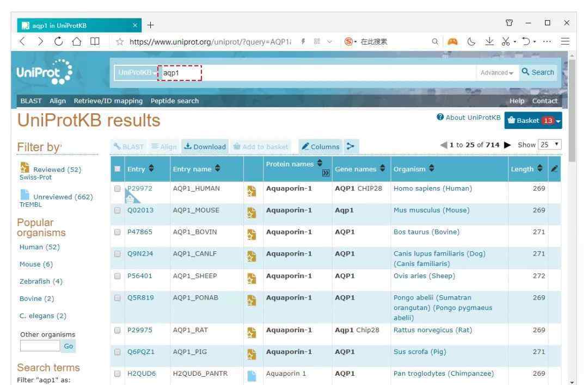Sort by the Entry column arrows
Image resolution: width=588 pixels, height=385 pixels.
click(151, 168)
